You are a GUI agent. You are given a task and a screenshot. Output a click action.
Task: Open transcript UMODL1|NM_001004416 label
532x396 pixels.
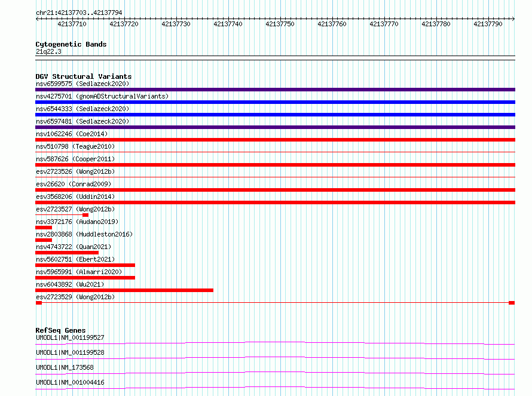point(70,382)
